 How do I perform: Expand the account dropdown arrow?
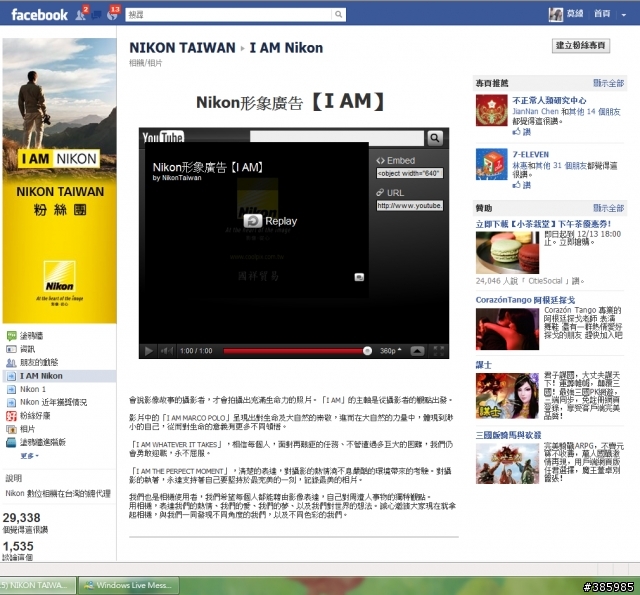click(x=623, y=15)
